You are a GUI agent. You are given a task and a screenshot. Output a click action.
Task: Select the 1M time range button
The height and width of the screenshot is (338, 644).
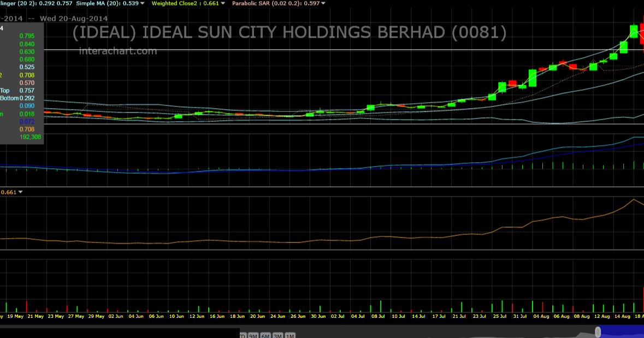coord(290,335)
